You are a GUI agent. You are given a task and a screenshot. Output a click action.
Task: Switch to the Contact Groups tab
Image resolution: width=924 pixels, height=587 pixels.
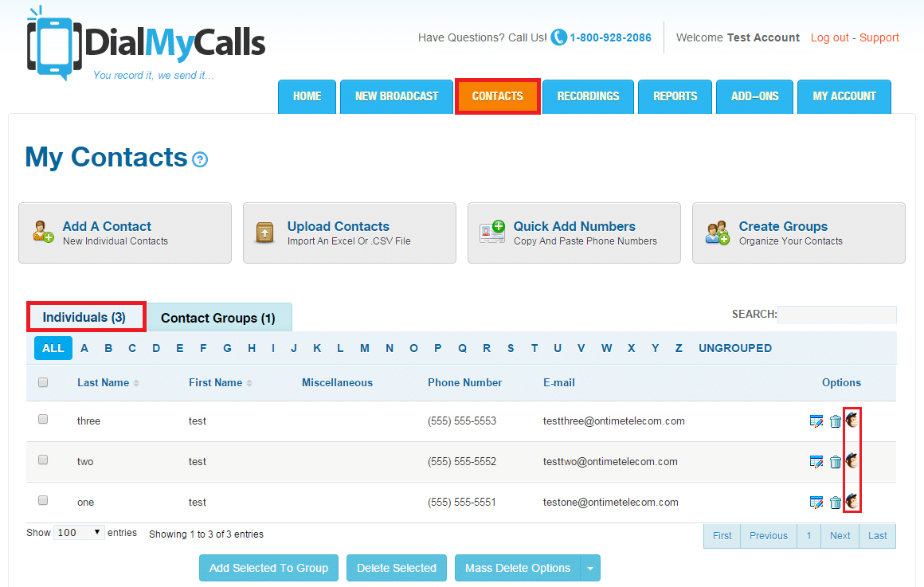click(x=217, y=318)
